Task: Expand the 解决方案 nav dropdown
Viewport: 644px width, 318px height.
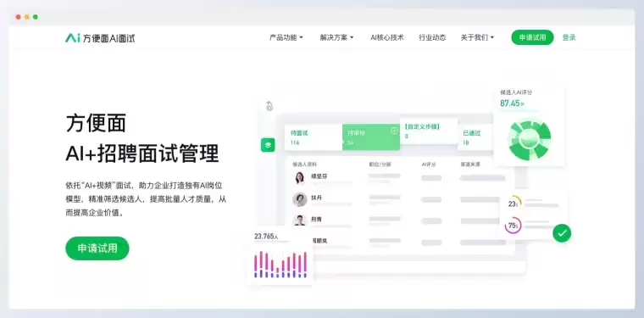Action: (x=336, y=37)
